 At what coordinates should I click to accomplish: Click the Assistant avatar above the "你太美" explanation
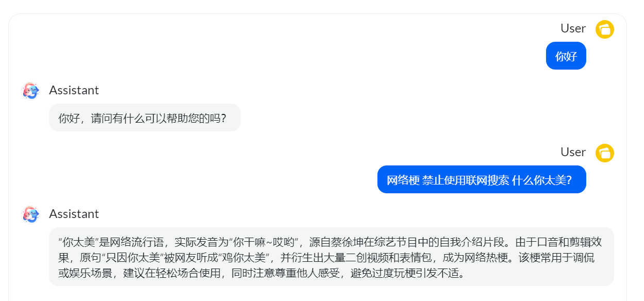(x=31, y=215)
